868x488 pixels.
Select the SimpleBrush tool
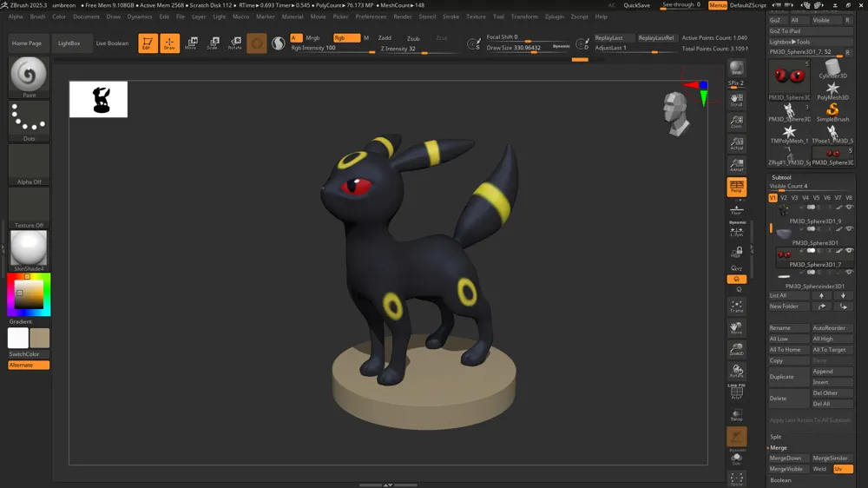coord(832,112)
